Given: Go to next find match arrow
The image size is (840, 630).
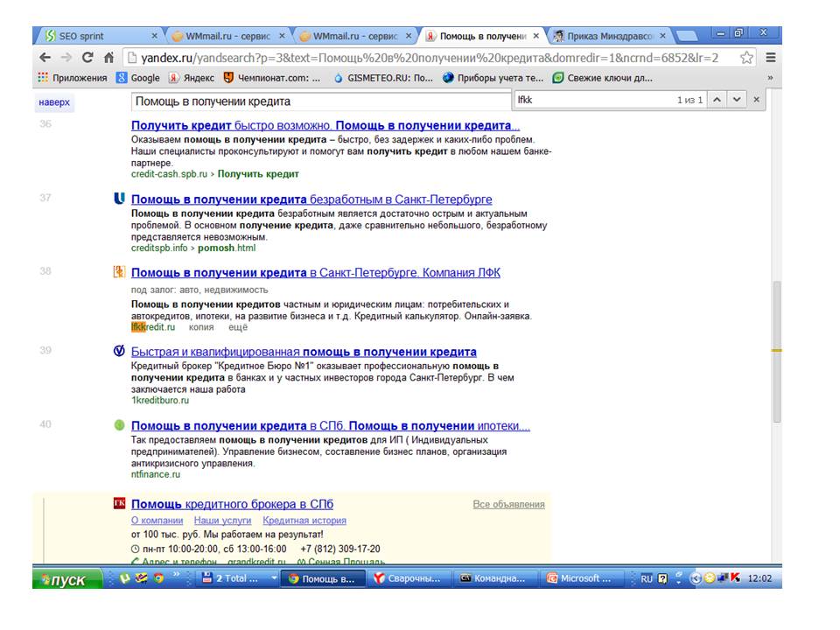Looking at the screenshot, I should coord(737,100).
